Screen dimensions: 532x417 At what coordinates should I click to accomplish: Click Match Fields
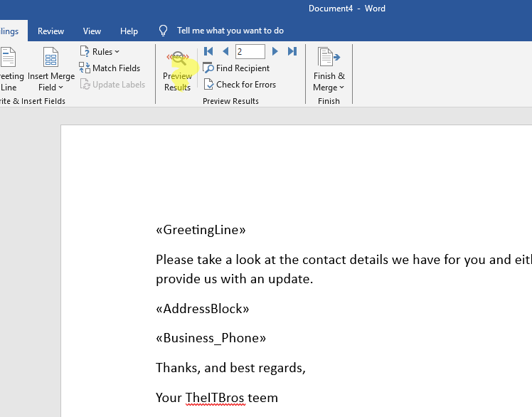(110, 68)
